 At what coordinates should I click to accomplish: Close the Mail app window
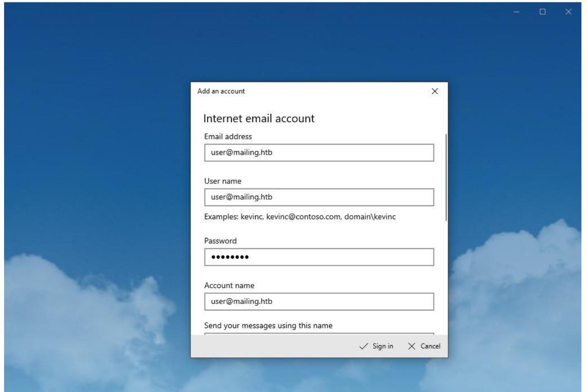[568, 12]
